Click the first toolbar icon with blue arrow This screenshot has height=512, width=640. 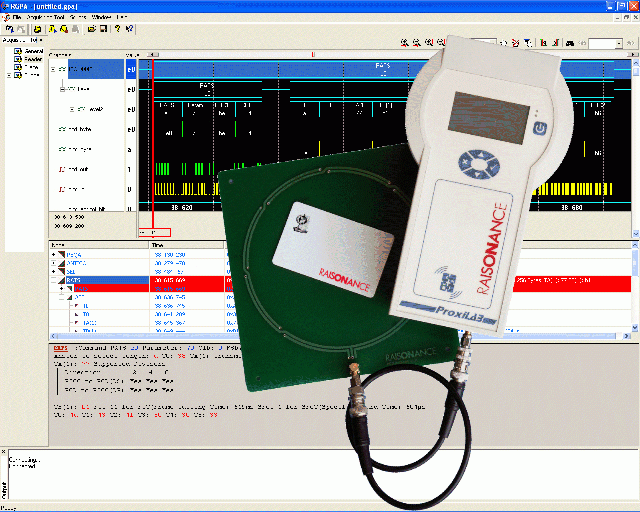[9, 29]
